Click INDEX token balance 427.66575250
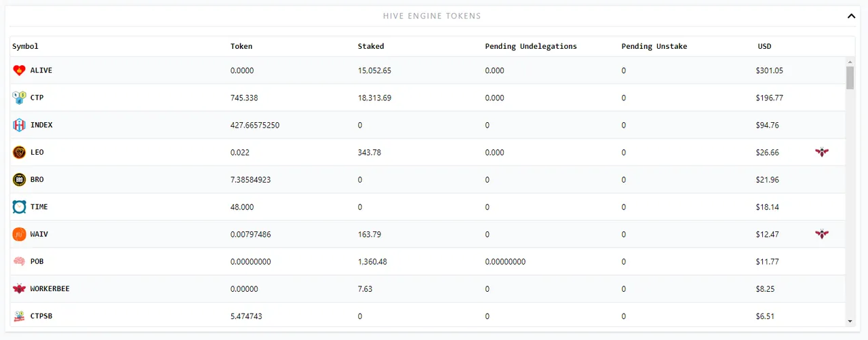The width and height of the screenshot is (868, 340). click(x=255, y=125)
